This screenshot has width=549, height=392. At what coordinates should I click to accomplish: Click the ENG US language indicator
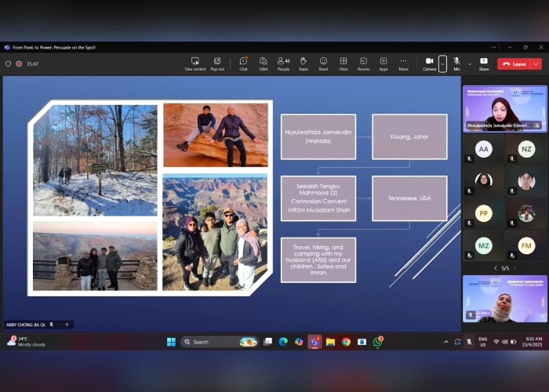tap(483, 342)
